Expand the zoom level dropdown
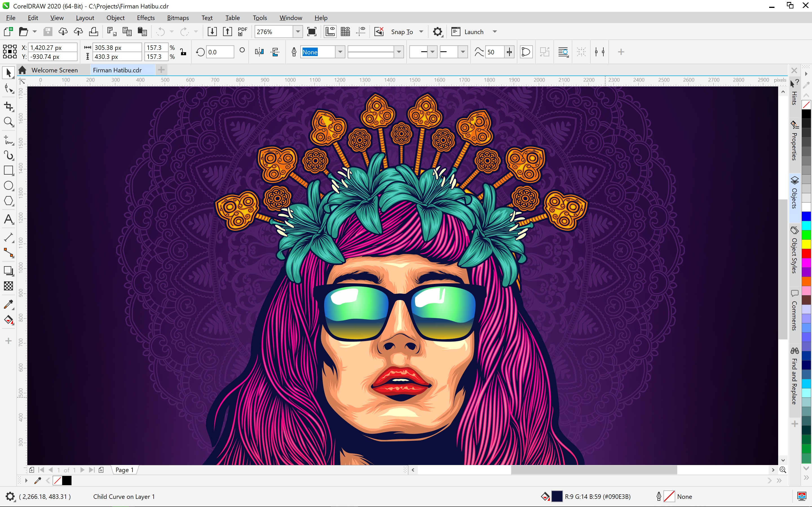Viewport: 812px width, 507px height. click(x=297, y=32)
